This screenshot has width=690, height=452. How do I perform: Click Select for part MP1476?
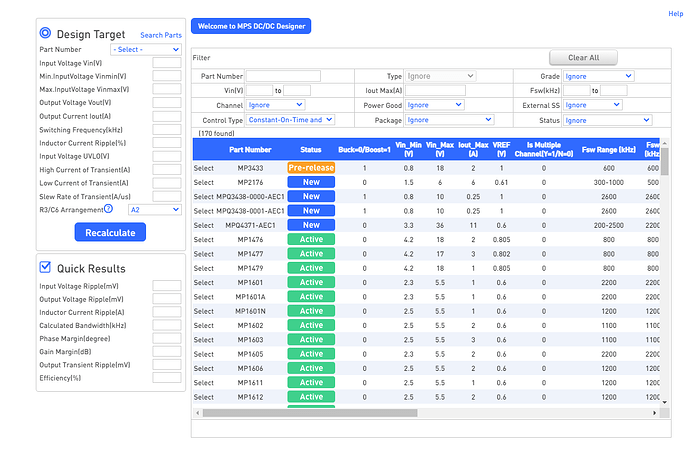pos(204,239)
